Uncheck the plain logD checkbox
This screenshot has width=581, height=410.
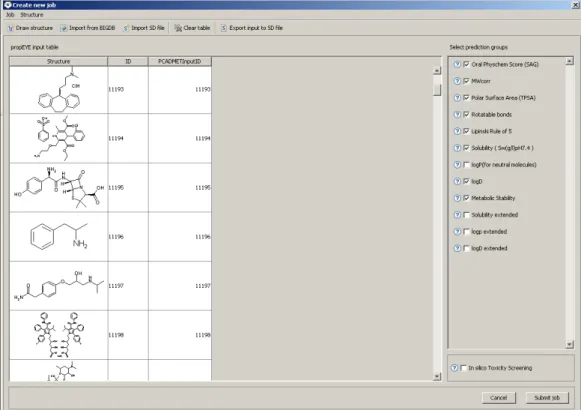coord(467,181)
